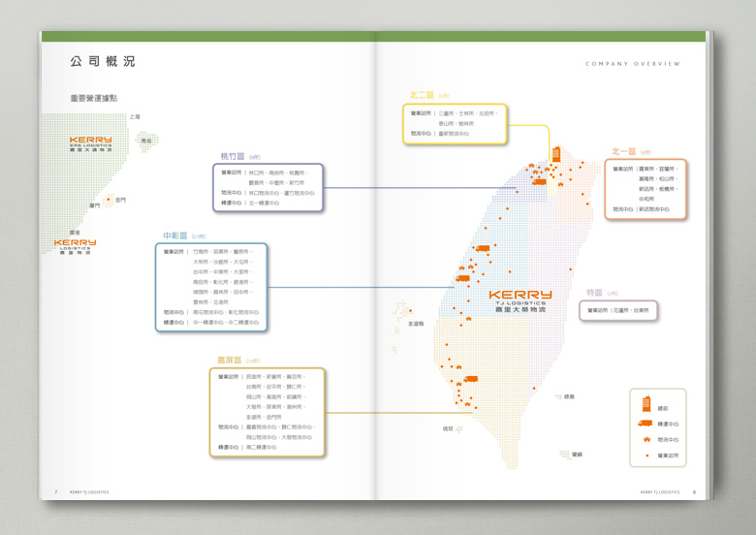Click the KERRY Logistics logo near Hong Kong
756x535 pixels.
(x=75, y=246)
